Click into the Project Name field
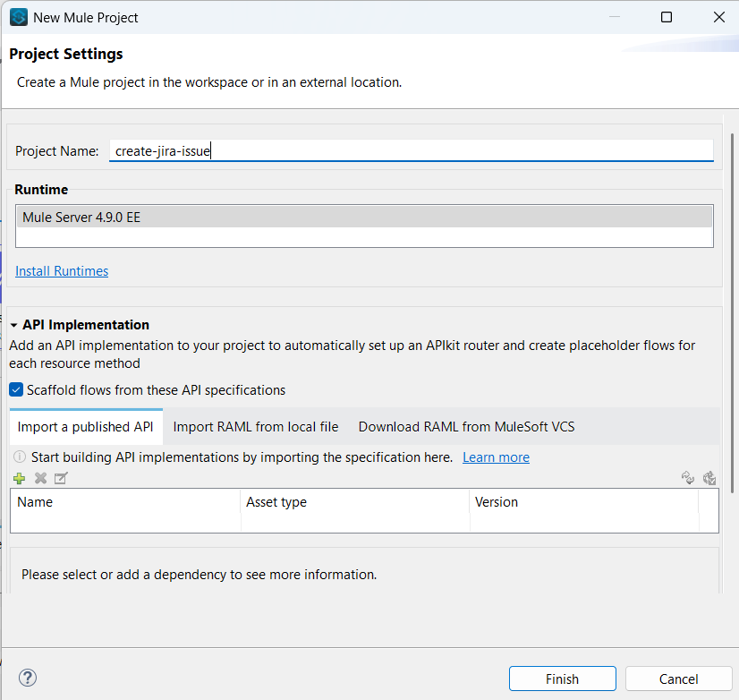This screenshot has width=739, height=700. point(412,151)
